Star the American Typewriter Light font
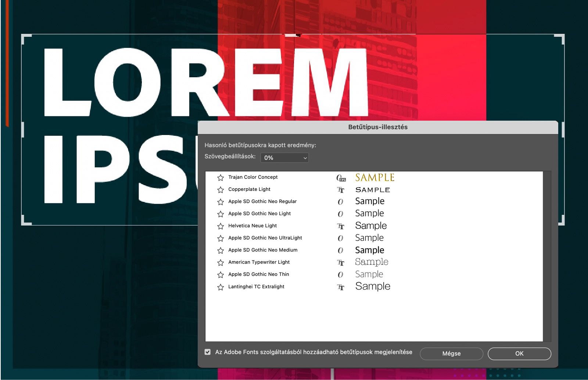The height and width of the screenshot is (380, 588). 220,263
